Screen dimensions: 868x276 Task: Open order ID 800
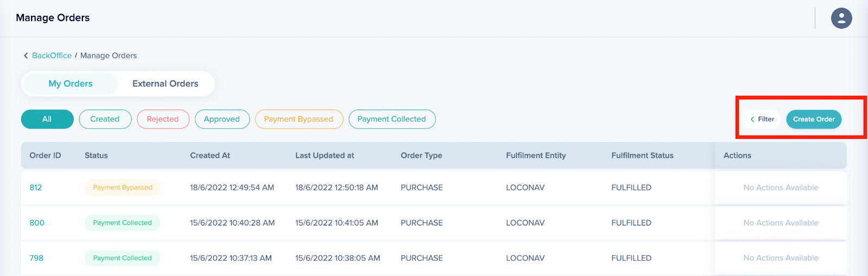click(x=37, y=223)
